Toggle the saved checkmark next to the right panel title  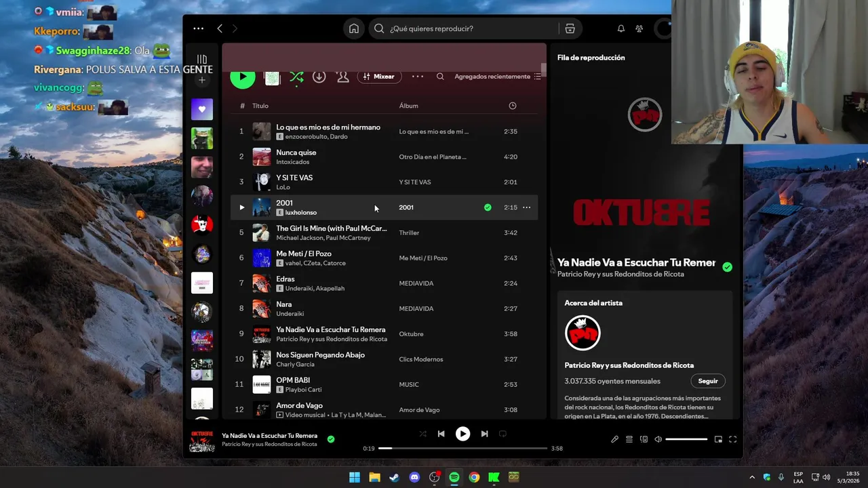727,267
